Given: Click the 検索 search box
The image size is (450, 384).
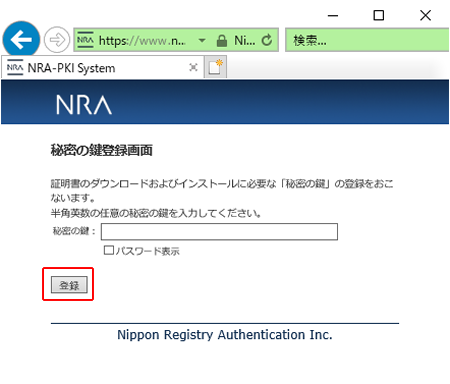Looking at the screenshot, I should pyautogui.click(x=367, y=40).
